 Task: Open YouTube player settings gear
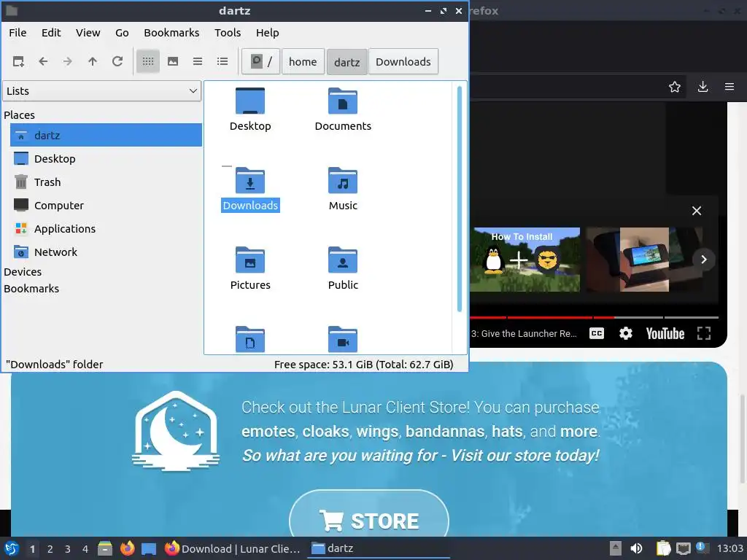[625, 333]
